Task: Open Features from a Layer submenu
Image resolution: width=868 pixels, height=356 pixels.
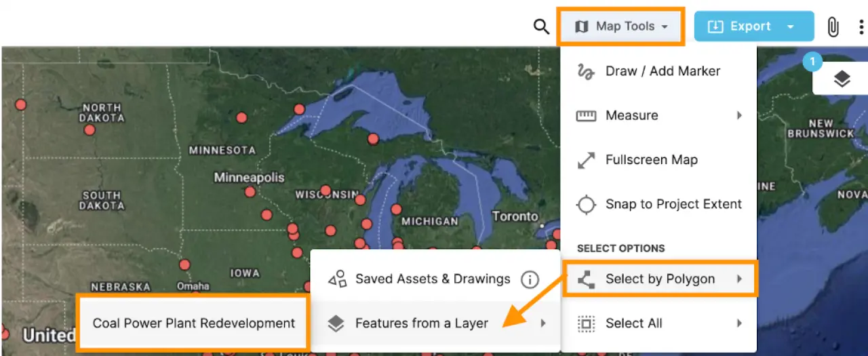Action: click(421, 323)
